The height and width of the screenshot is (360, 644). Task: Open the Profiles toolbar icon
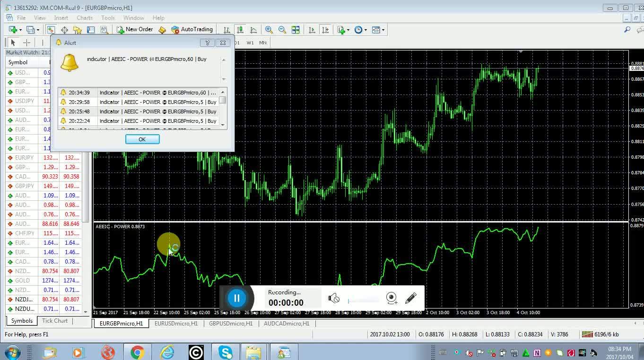30,30
